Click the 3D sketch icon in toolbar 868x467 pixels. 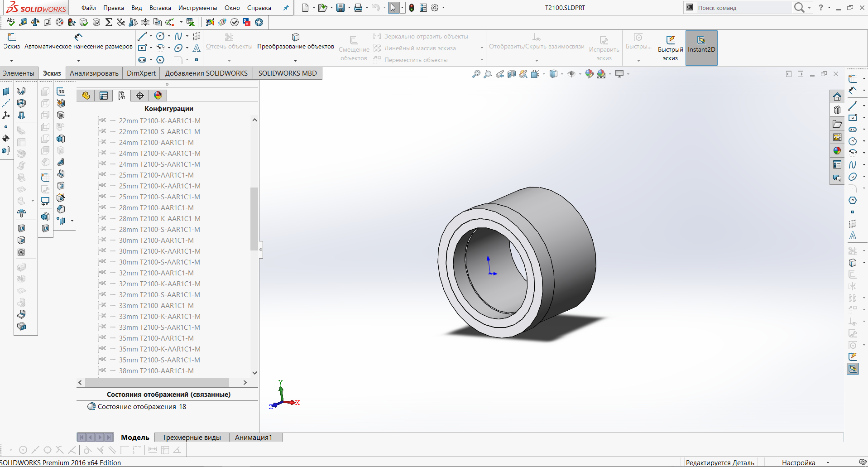(61, 91)
